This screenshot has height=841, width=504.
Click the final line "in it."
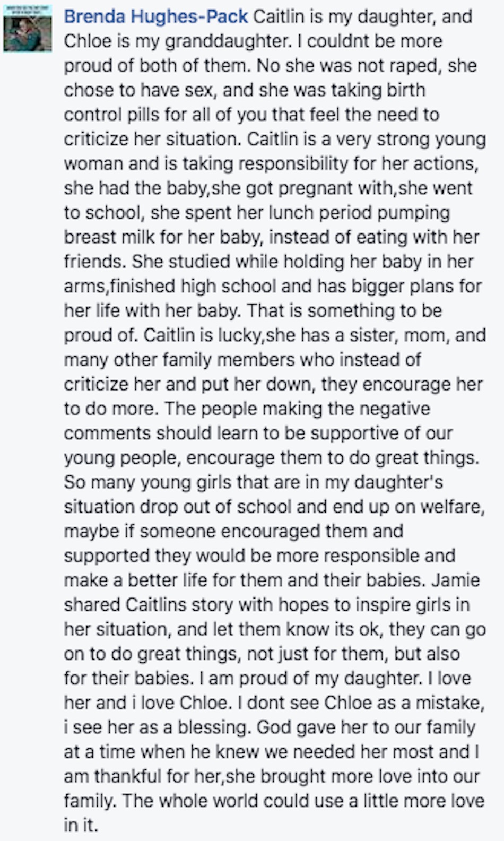[81, 826]
